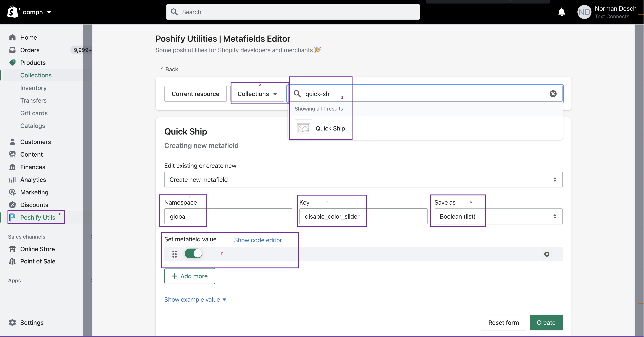The height and width of the screenshot is (337, 644).
Task: Go to Inventory in the sidebar
Action: [x=33, y=88]
